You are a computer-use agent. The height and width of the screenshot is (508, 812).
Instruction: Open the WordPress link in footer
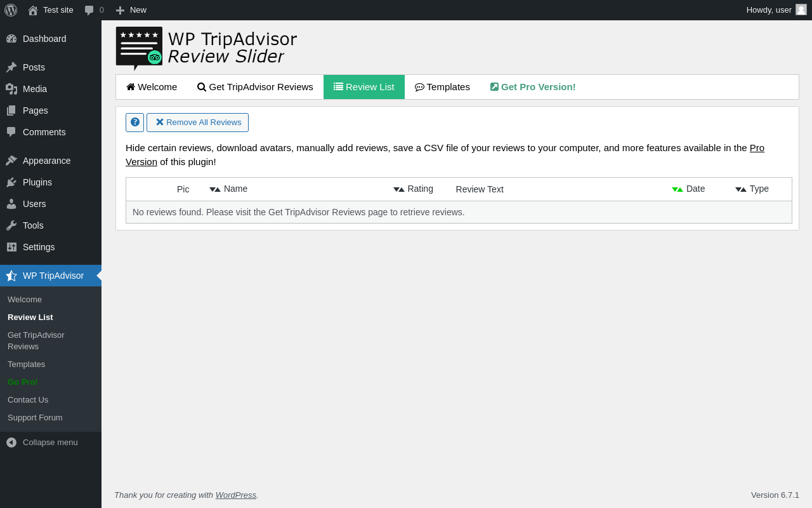coord(236,495)
